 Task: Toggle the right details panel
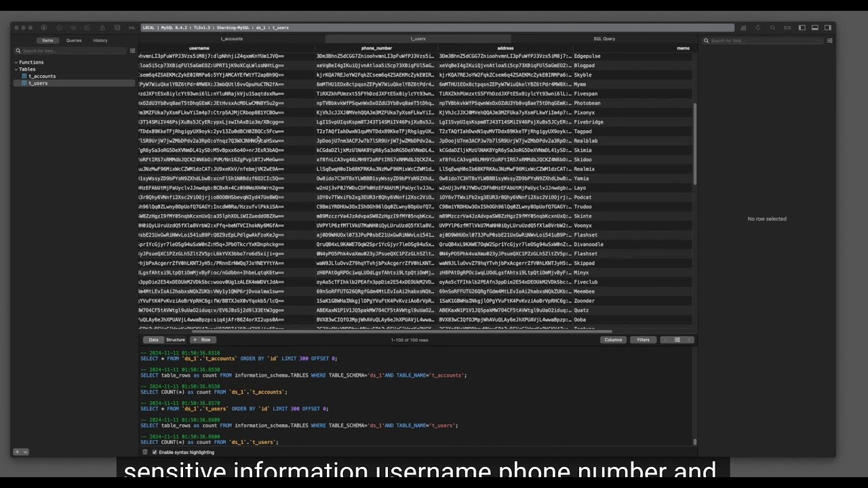click(x=828, y=28)
